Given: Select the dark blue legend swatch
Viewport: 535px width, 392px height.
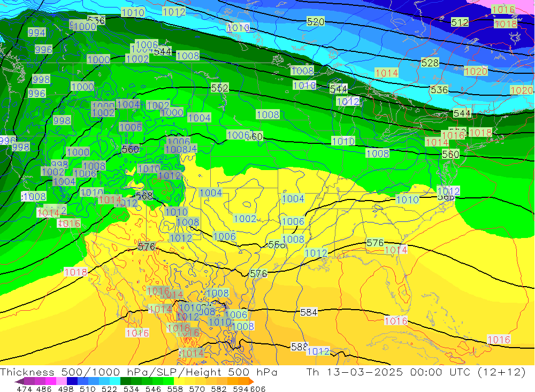Looking at the screenshot, I should coord(72,381).
